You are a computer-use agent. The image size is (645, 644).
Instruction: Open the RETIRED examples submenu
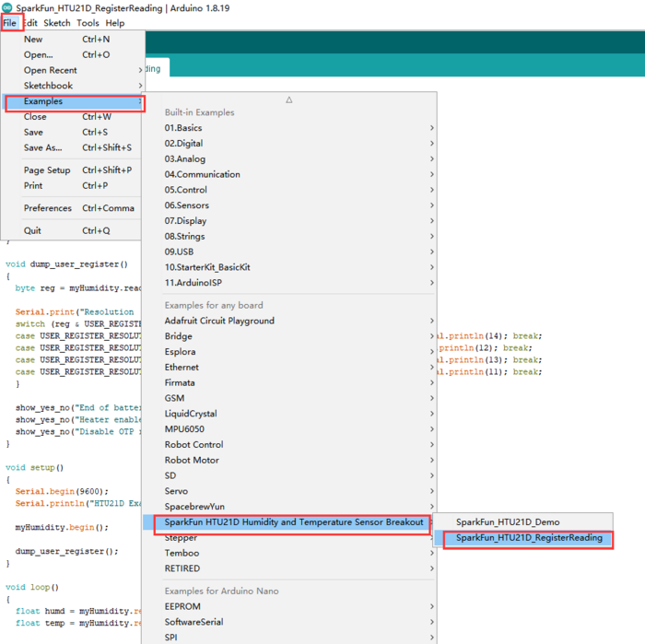click(x=289, y=568)
